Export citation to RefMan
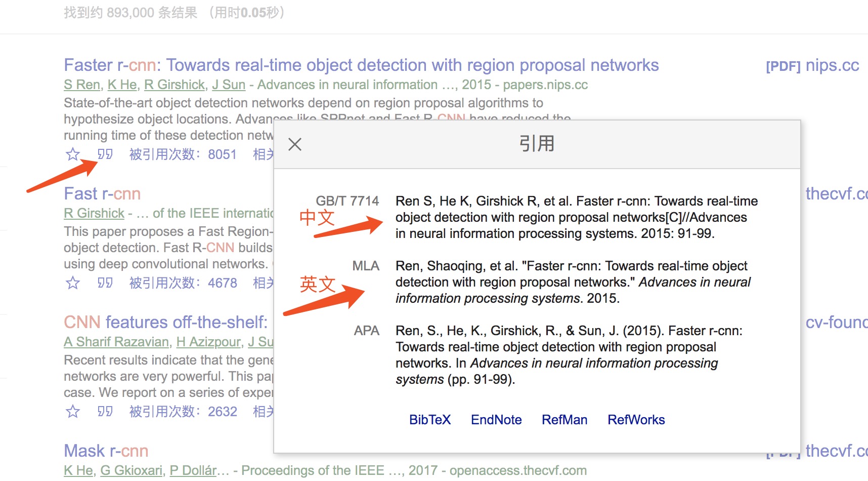 coord(565,420)
